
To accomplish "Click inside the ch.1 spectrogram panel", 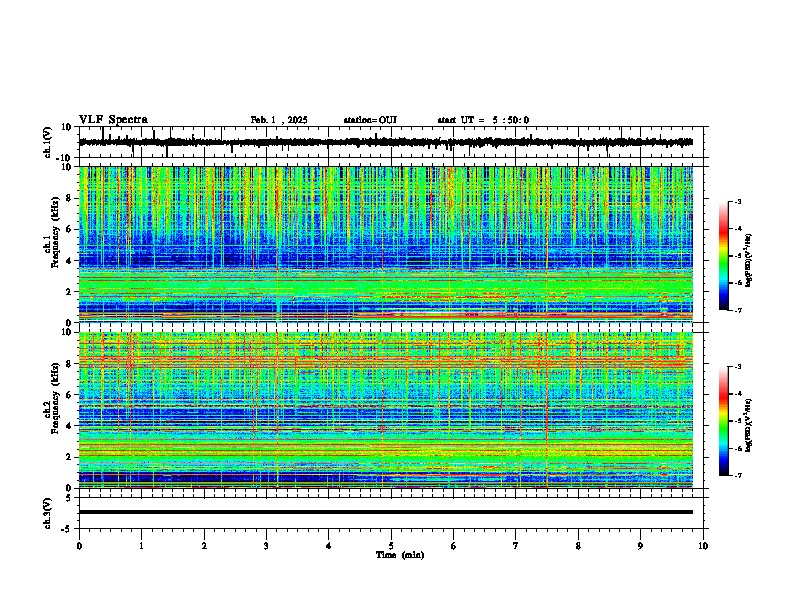I will (386, 244).
